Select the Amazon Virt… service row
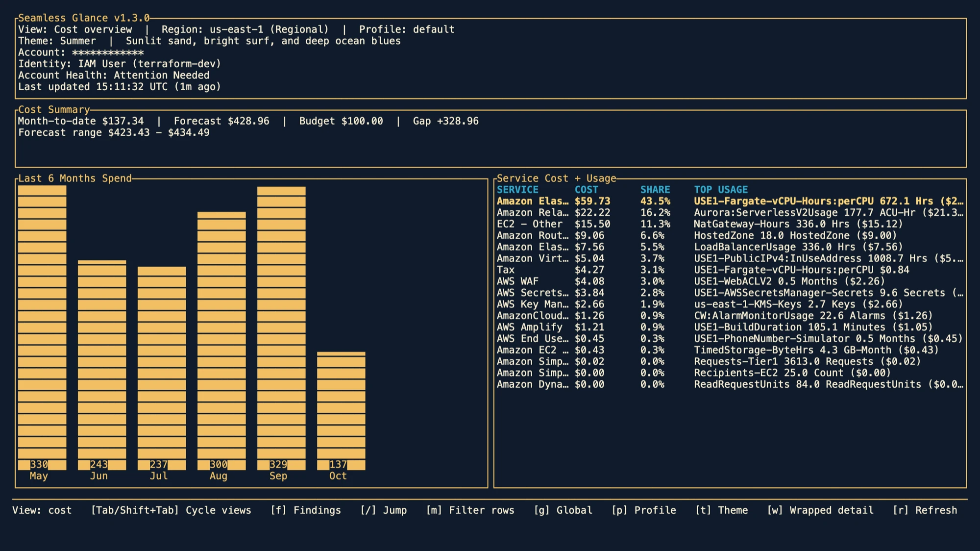 (x=730, y=258)
